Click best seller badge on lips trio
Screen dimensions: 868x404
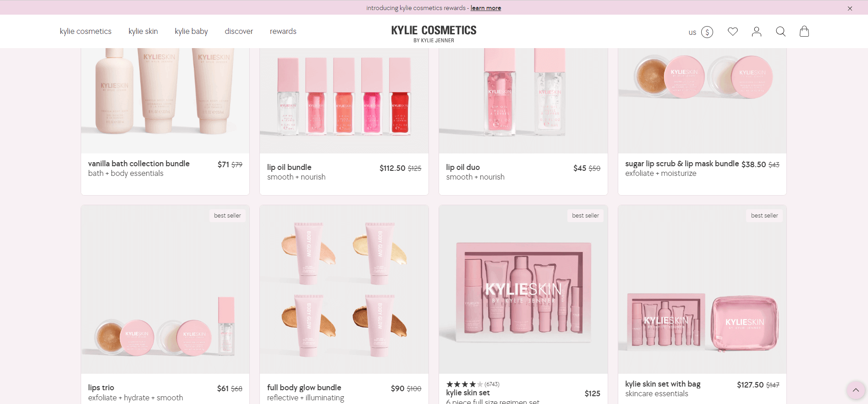pyautogui.click(x=227, y=216)
